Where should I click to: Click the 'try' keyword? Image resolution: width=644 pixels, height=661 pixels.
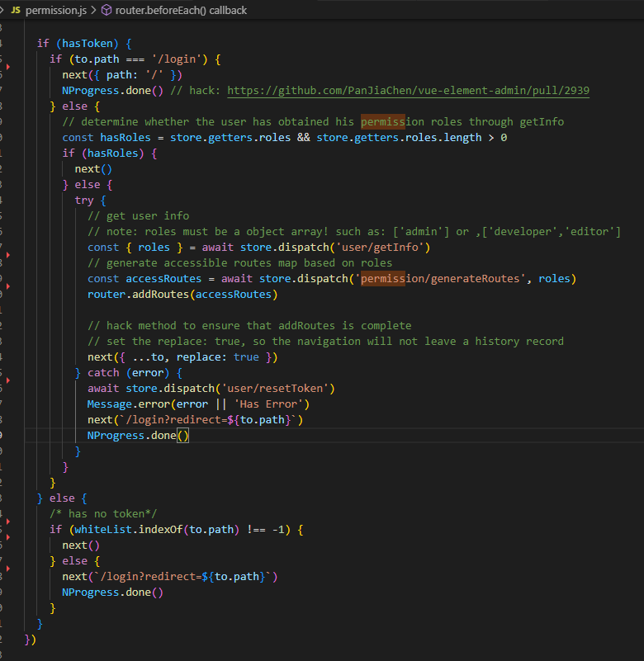84,201
